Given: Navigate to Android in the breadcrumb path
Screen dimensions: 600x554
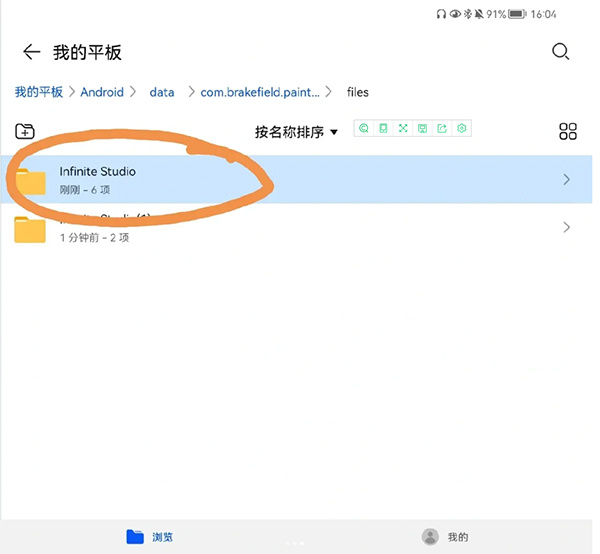Looking at the screenshot, I should (x=102, y=92).
